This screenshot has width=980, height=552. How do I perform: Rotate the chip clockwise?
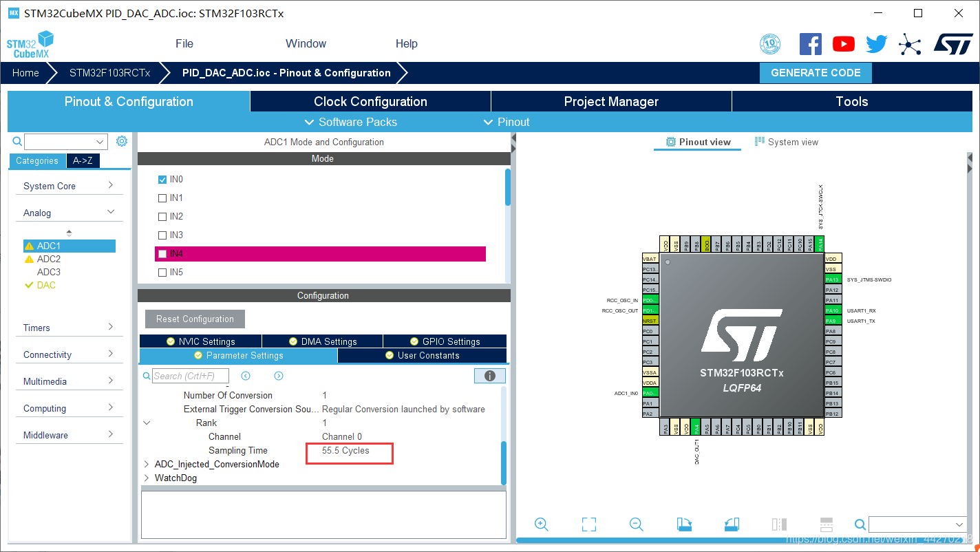pos(684,524)
